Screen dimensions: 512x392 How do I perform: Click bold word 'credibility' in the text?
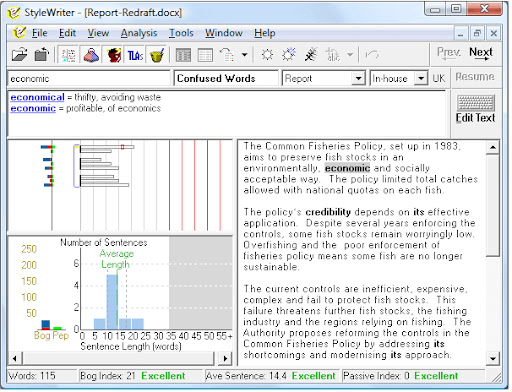(x=328, y=212)
